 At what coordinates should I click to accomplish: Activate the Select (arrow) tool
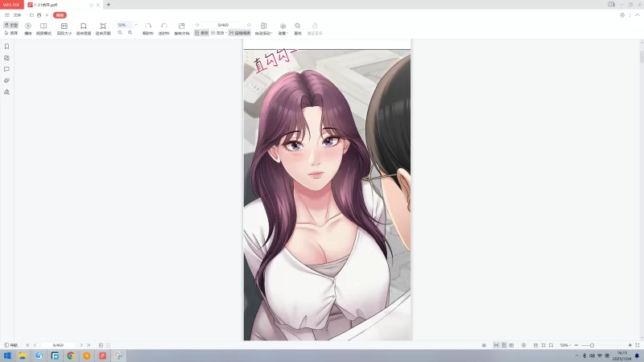click(x=11, y=33)
